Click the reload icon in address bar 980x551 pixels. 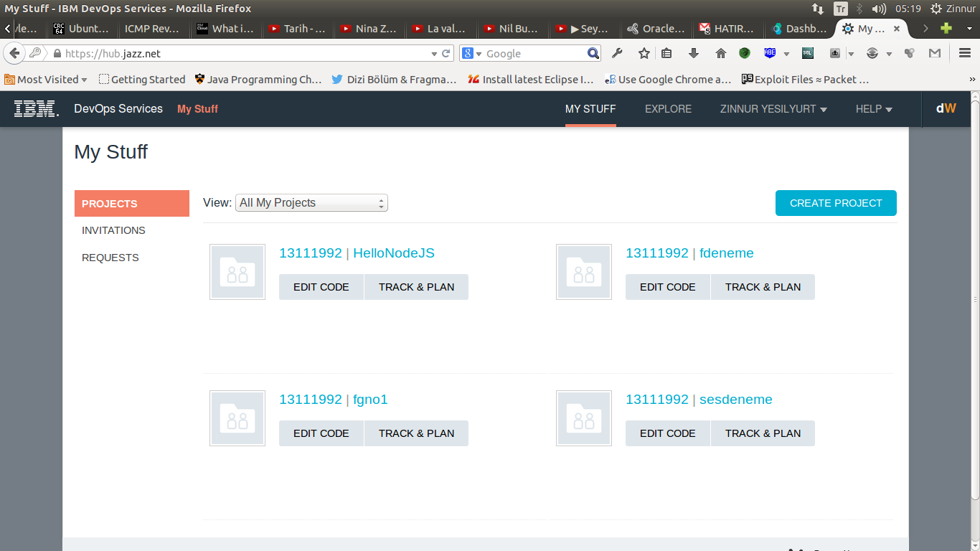pos(446,53)
